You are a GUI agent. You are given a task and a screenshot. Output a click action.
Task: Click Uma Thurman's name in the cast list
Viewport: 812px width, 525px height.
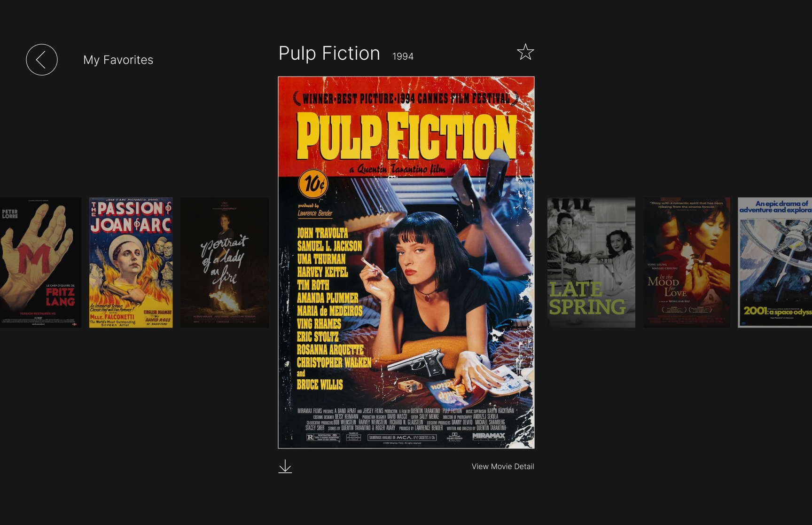point(321,259)
